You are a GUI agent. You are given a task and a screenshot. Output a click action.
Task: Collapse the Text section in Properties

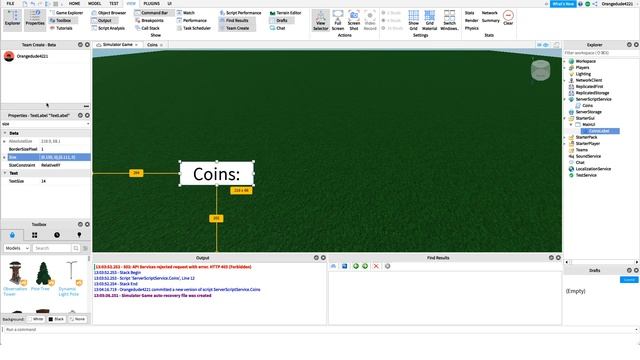coord(5,173)
